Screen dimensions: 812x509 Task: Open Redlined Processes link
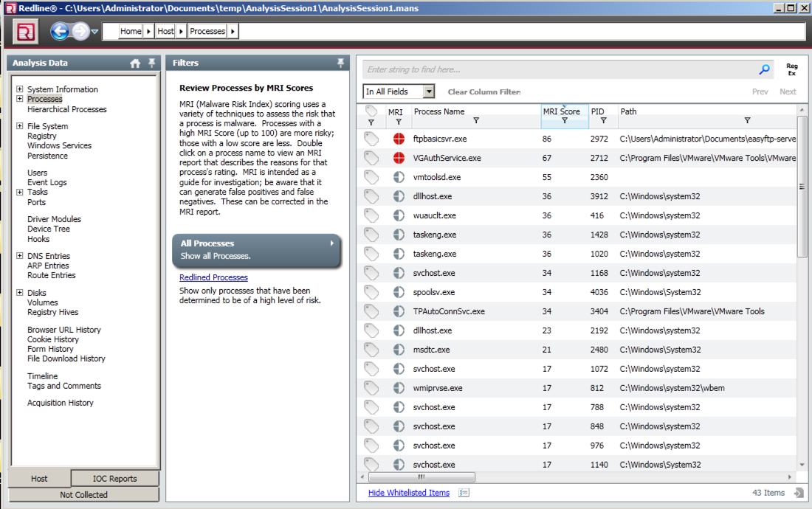[x=213, y=277]
